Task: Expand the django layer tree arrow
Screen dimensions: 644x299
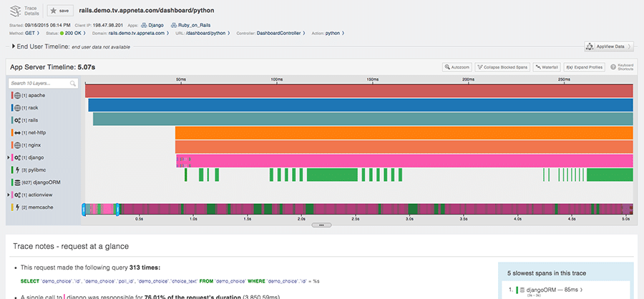Action: [x=8, y=157]
